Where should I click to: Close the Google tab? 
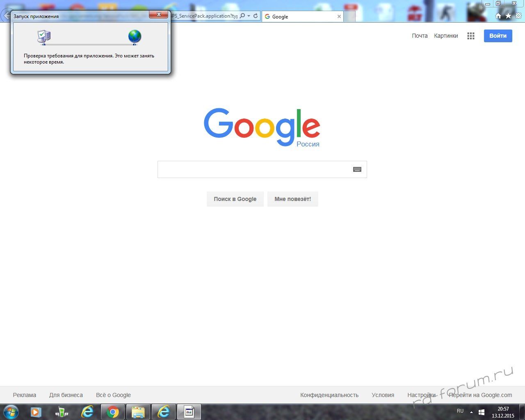(x=339, y=16)
